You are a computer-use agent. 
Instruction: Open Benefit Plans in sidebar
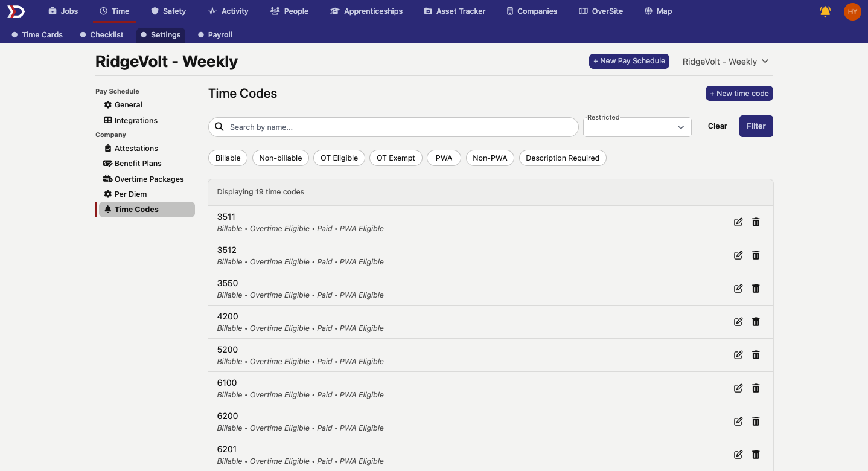[x=133, y=163]
